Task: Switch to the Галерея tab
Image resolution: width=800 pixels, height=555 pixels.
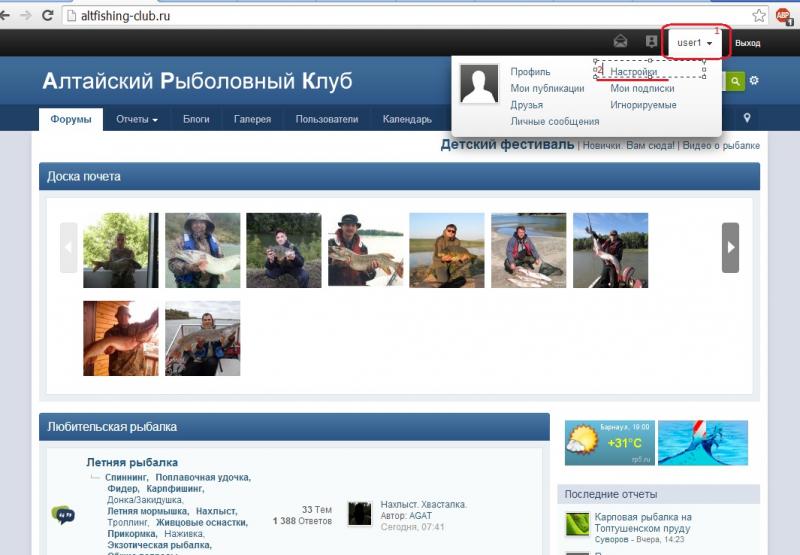Action: click(x=252, y=119)
